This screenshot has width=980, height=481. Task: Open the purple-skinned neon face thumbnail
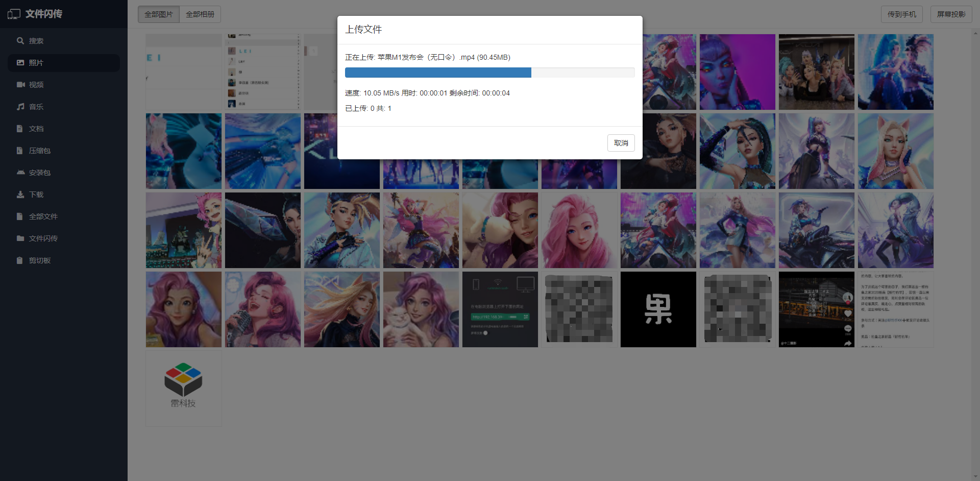coord(738,72)
